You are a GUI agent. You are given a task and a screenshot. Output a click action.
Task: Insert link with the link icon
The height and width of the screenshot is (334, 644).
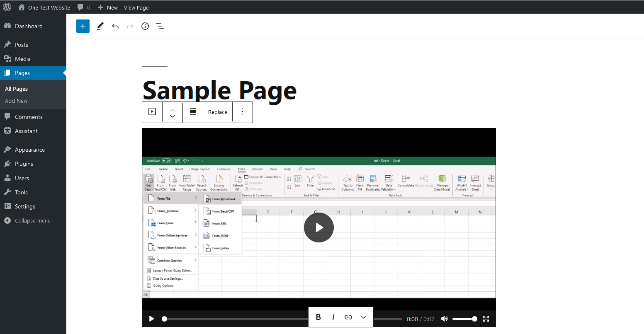point(348,317)
